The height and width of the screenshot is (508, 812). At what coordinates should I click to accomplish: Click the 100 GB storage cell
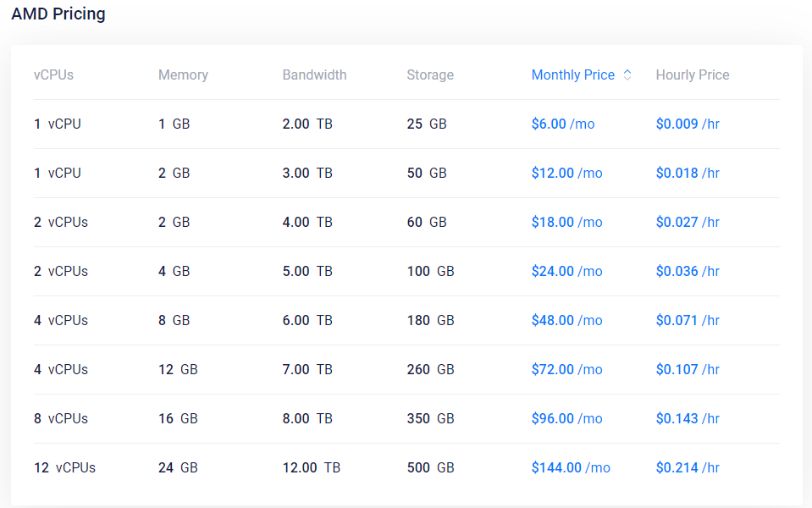[431, 271]
